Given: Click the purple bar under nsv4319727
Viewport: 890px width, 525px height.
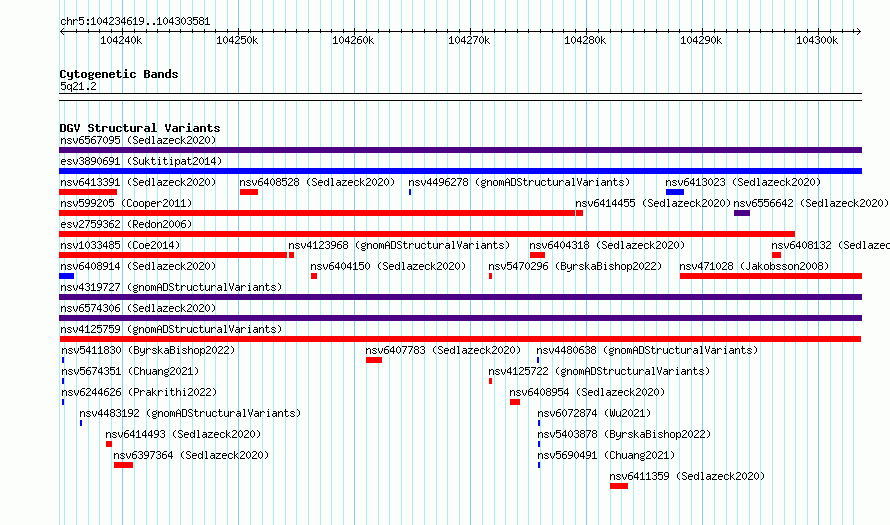Looking at the screenshot, I should 460,297.
